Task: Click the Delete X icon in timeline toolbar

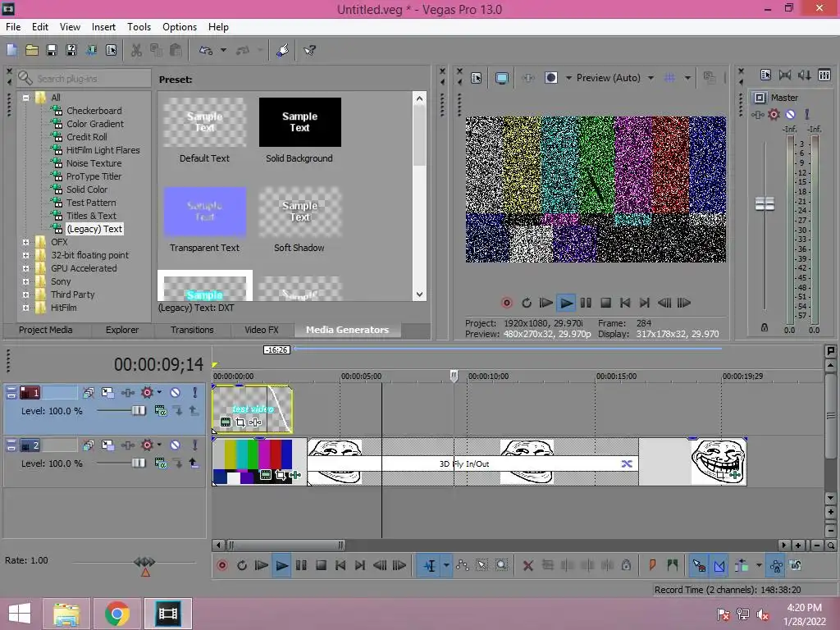Action: (x=527, y=565)
